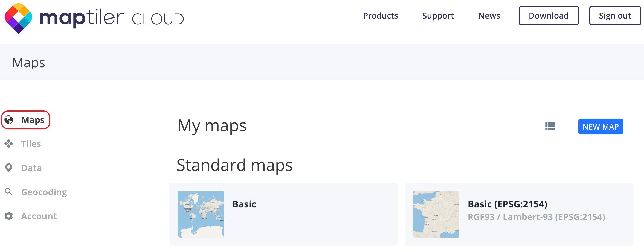This screenshot has height=252, width=644.
Task: Open the Basic standard map
Action: (x=244, y=204)
